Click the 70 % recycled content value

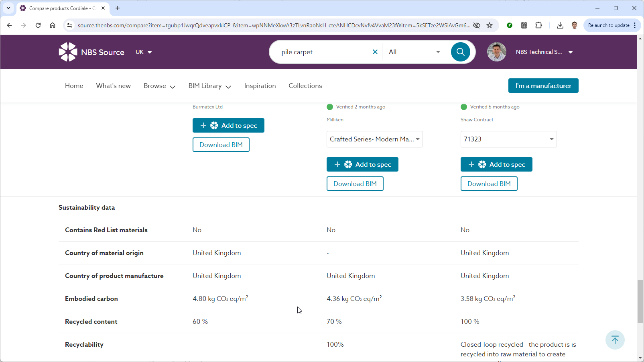click(334, 321)
